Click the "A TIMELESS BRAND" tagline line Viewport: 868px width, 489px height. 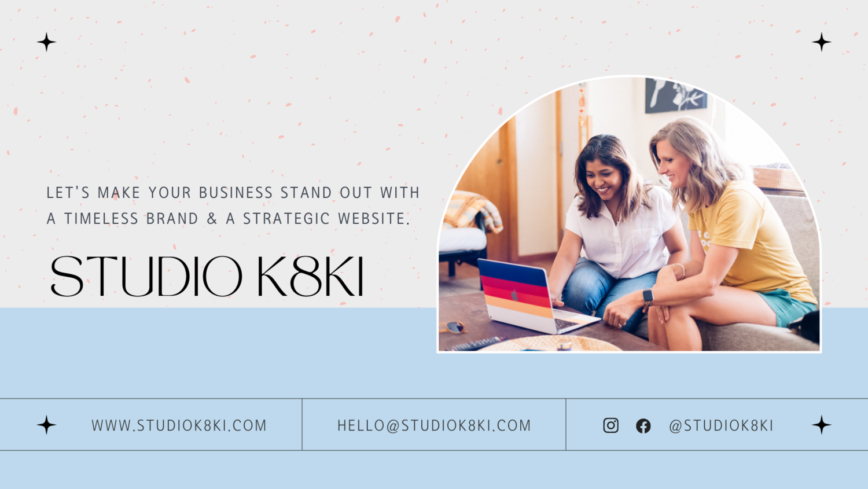coord(229,219)
